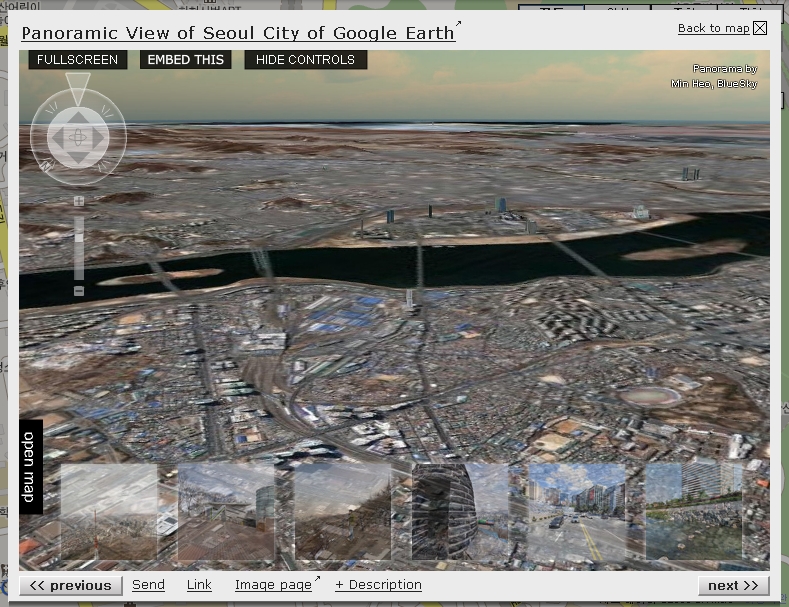Viewport: 789px width, 607px height.
Task: Open the panorama title link
Action: [x=239, y=33]
